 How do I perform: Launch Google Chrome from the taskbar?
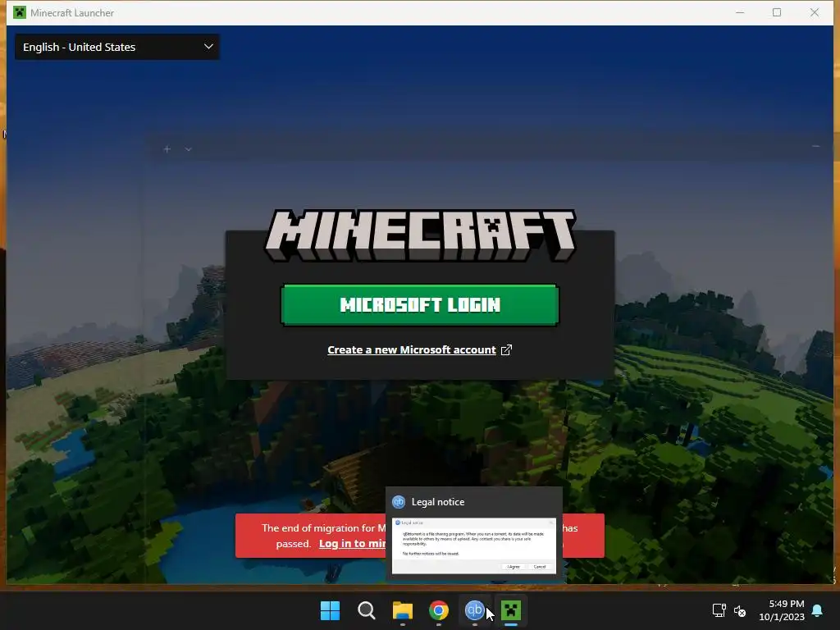[439, 610]
